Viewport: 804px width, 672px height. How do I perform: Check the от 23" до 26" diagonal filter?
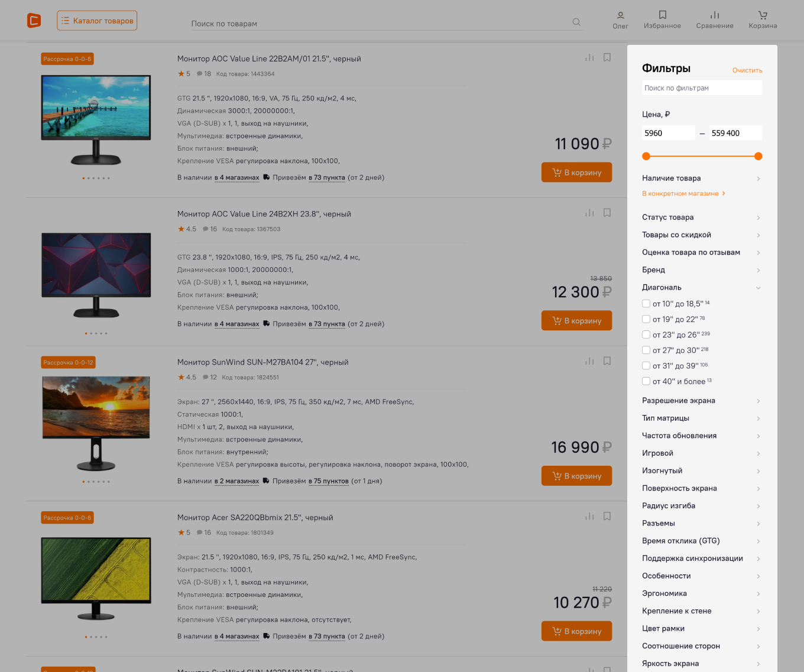[x=646, y=335]
